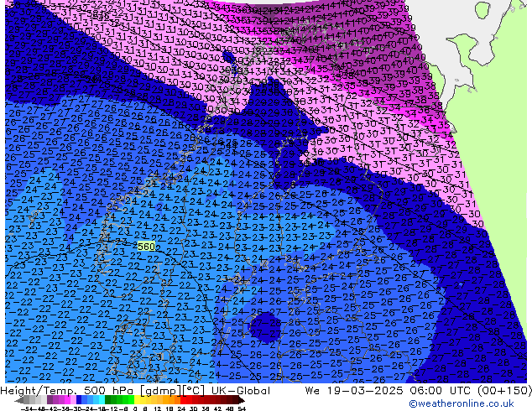This screenshot has height=411, width=532.
Task: Click the small dark blue circle in the lower map
Action: pos(266,325)
